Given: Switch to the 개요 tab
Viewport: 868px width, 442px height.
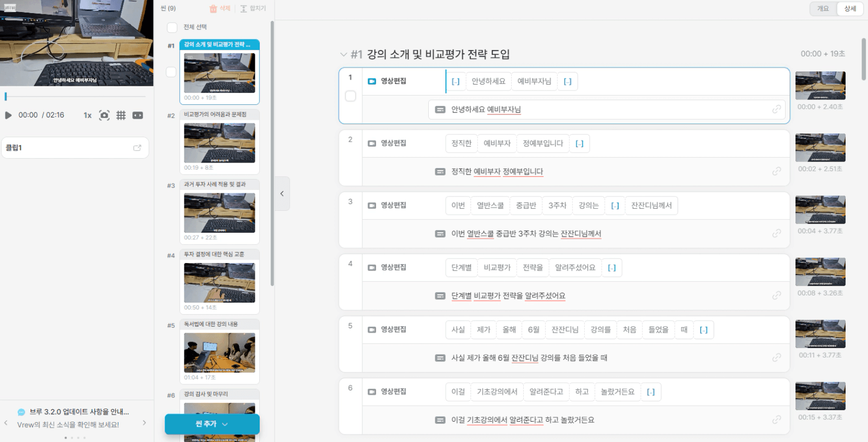Looking at the screenshot, I should pyautogui.click(x=822, y=9).
